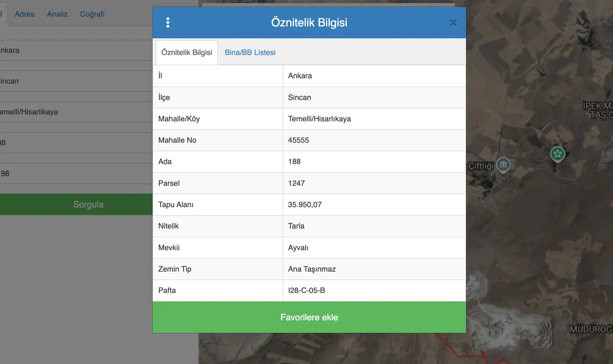
Task: Click the MÜDÜROĞ map label
Action: [591, 329]
